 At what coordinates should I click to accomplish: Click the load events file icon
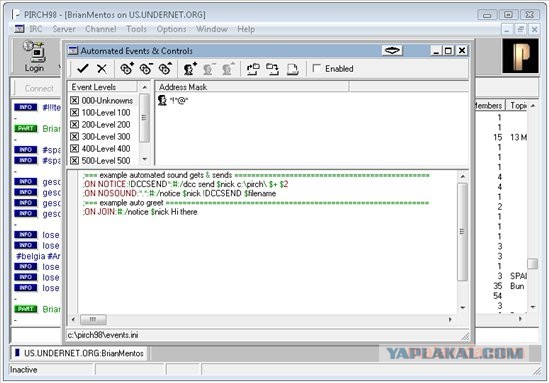tap(253, 69)
